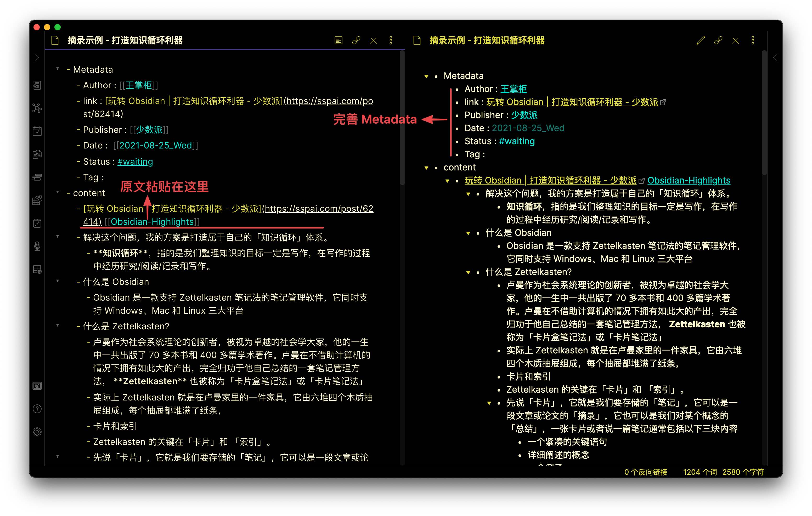Toggle the left sidebar with the top chevron
The height and width of the screenshot is (516, 812).
click(37, 57)
